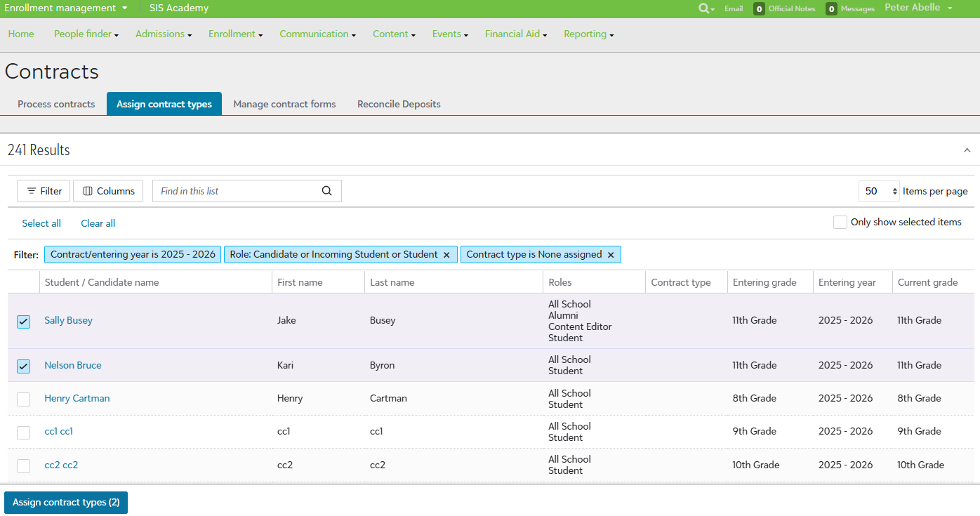Open the search magnifier in top bar
Image resolution: width=980 pixels, height=516 pixels.
705,8
